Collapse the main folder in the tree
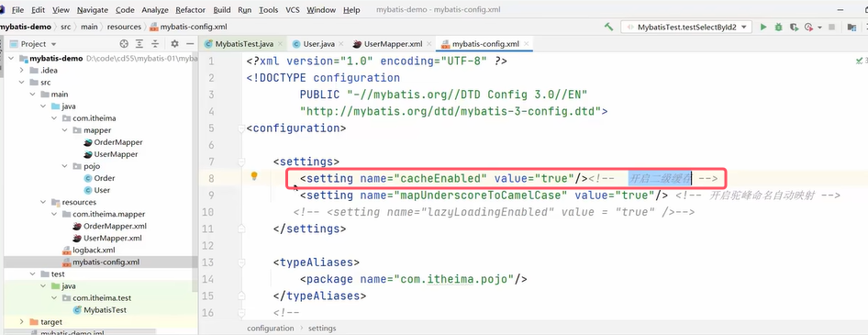The height and width of the screenshot is (335, 868). [x=33, y=95]
